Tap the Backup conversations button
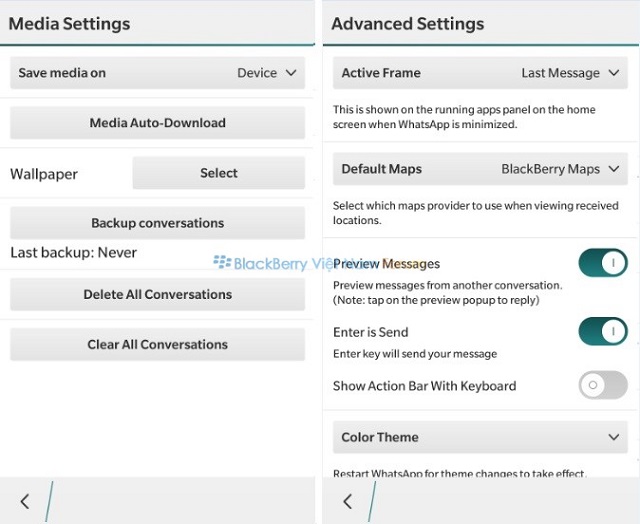640x524 pixels. [158, 223]
